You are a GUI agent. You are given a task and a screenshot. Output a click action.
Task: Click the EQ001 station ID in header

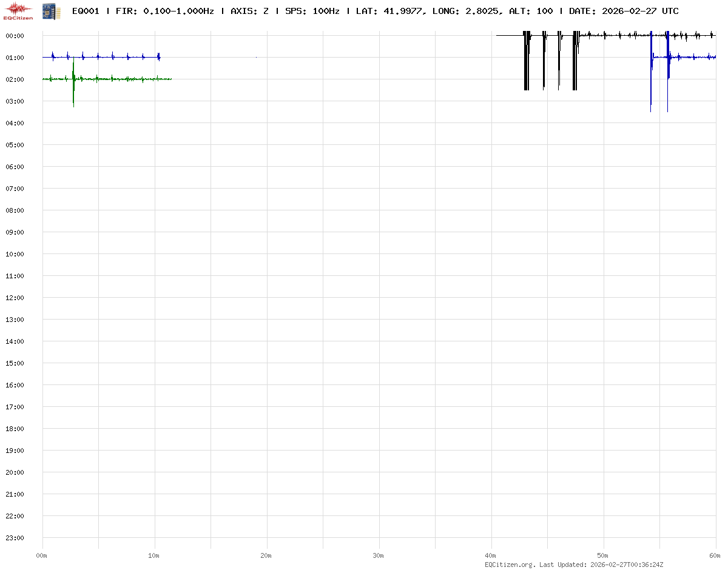86,12
